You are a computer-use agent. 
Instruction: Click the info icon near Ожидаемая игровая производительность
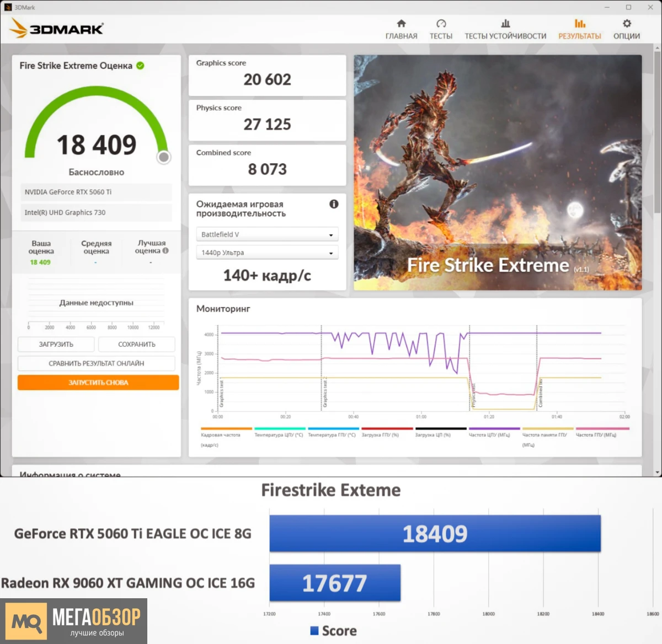click(333, 204)
